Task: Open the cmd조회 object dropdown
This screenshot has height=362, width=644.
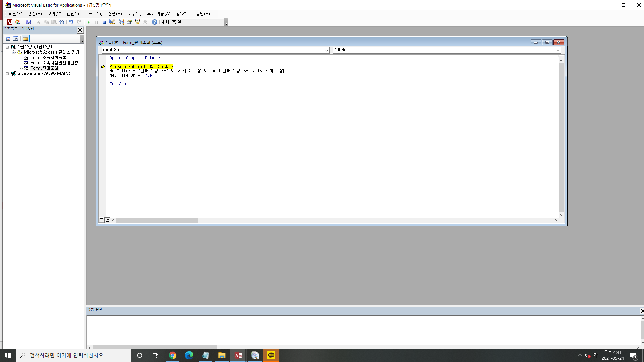Action: [x=326, y=50]
